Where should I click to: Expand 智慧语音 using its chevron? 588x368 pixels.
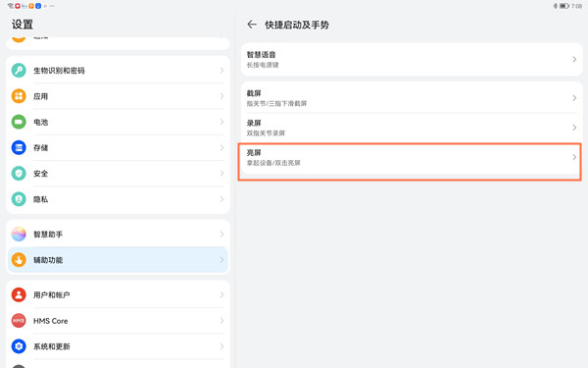574,59
